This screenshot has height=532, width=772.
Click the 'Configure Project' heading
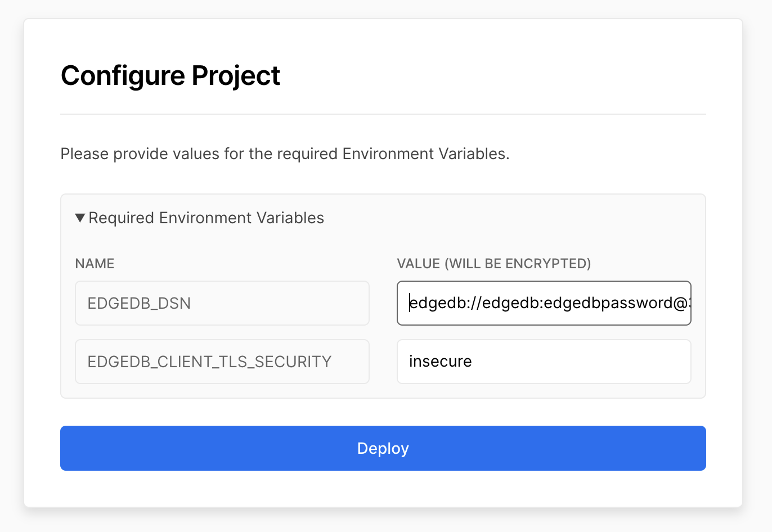click(170, 76)
